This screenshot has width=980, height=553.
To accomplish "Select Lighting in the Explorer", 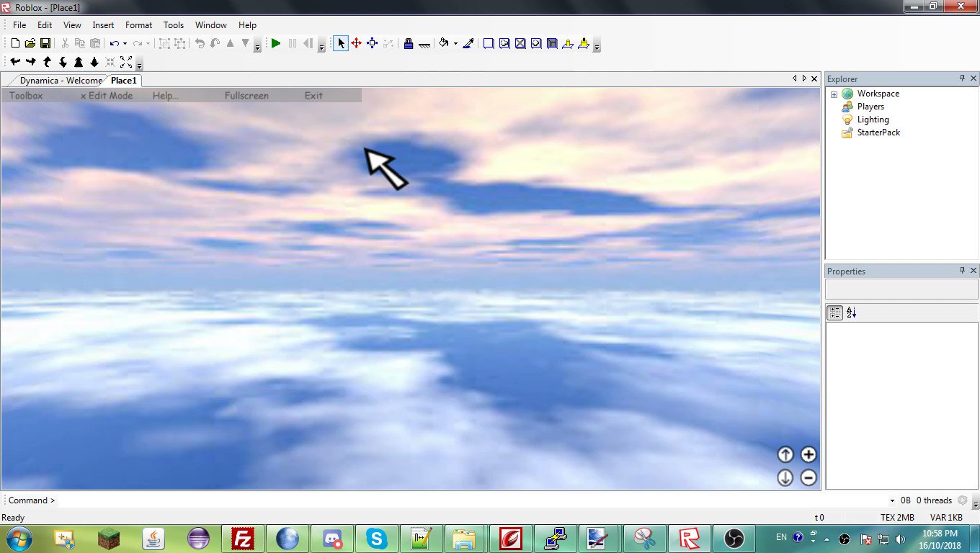I will (x=873, y=120).
